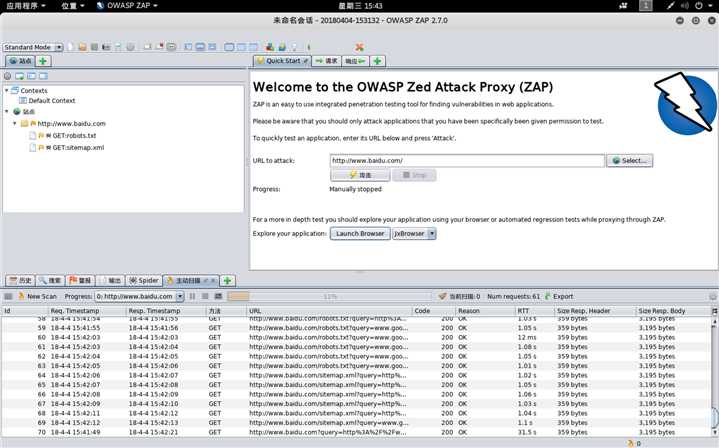719x448 pixels.
Task: Add a tab next to the Sites tab
Action: (x=43, y=61)
